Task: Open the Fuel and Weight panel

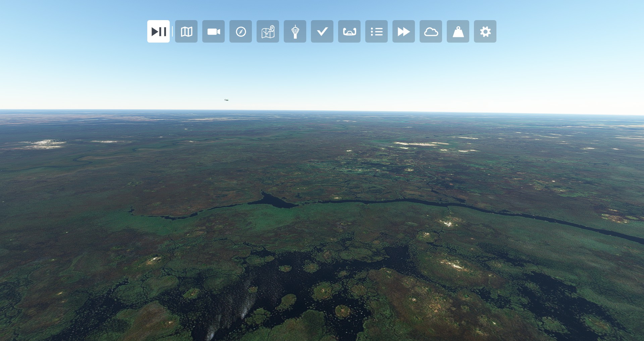Action: pyautogui.click(x=458, y=32)
